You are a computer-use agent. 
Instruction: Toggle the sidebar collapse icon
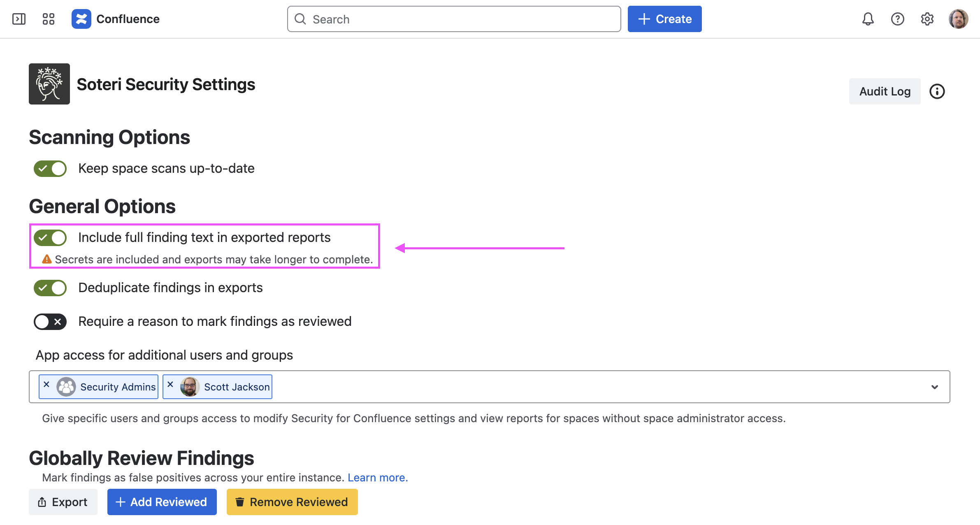click(x=19, y=19)
